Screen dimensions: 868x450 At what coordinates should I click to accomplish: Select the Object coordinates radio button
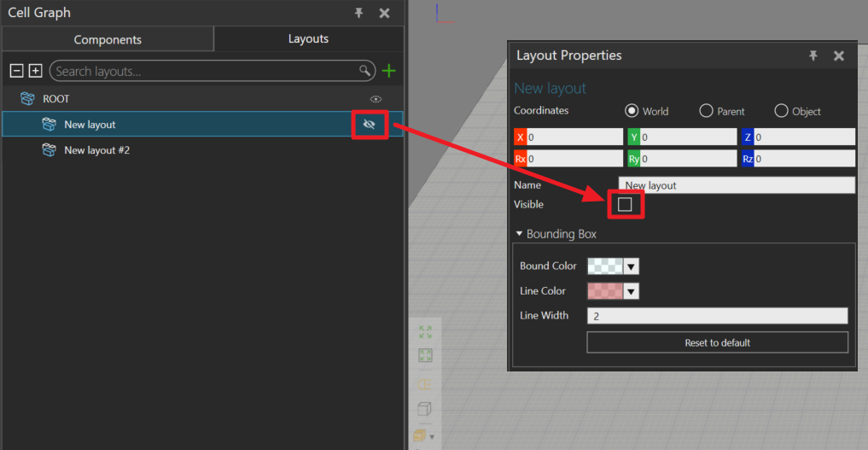coord(781,111)
